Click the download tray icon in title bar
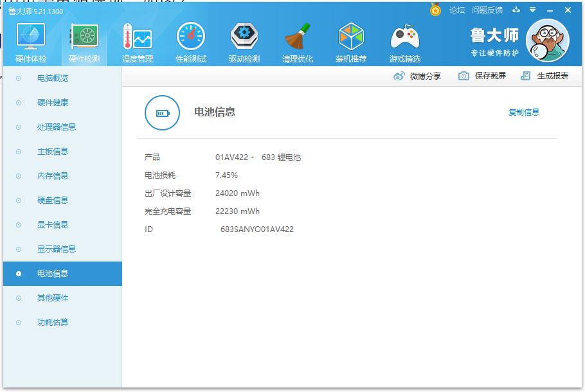 [516, 10]
